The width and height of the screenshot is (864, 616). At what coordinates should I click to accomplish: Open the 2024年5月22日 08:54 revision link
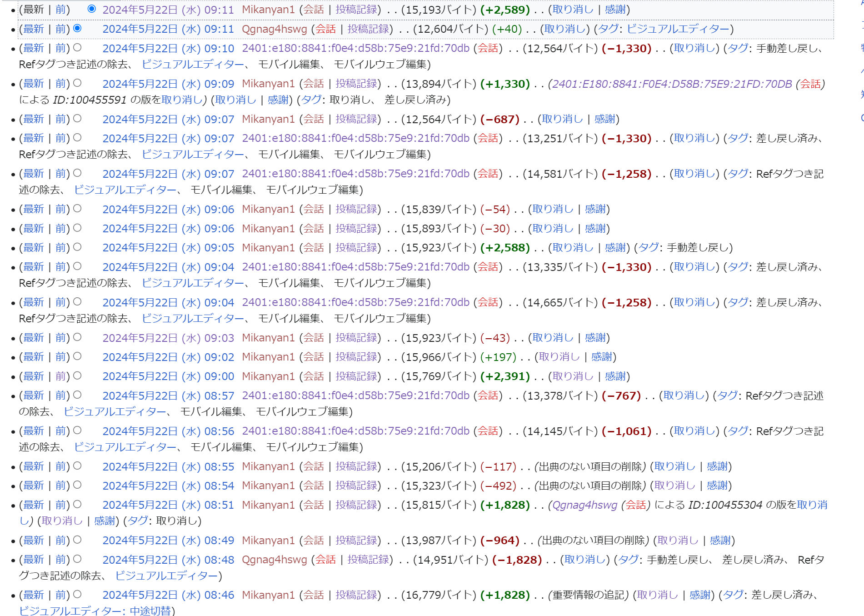tap(168, 486)
